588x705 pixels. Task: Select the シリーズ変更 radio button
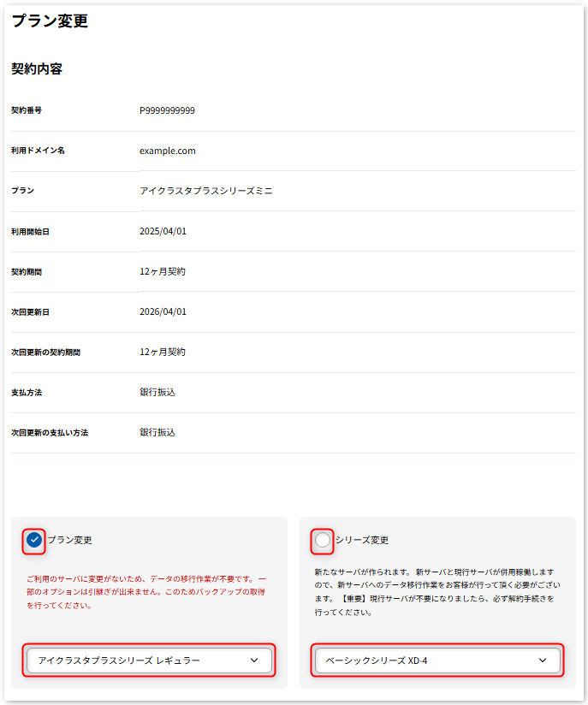[x=322, y=540]
